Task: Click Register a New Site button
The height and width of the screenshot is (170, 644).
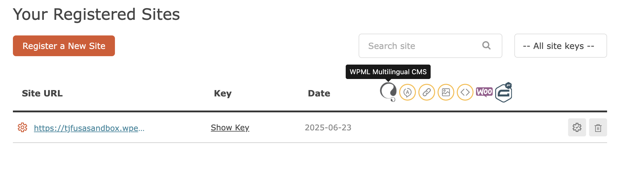Action: click(64, 46)
